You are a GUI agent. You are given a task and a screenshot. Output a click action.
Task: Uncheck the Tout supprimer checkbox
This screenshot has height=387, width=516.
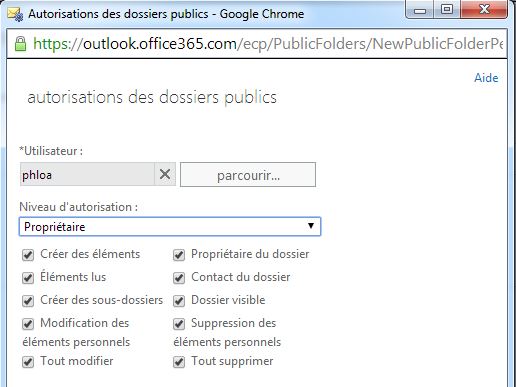(179, 362)
